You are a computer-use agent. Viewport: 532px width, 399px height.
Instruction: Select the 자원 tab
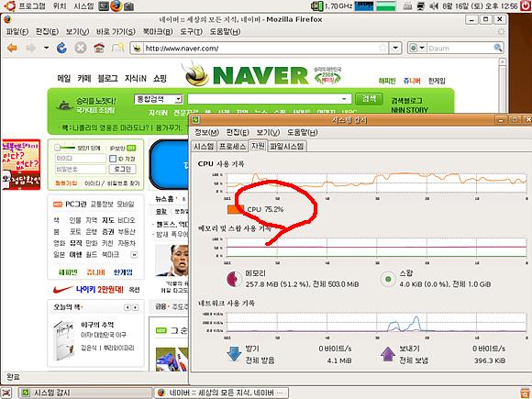(x=258, y=146)
